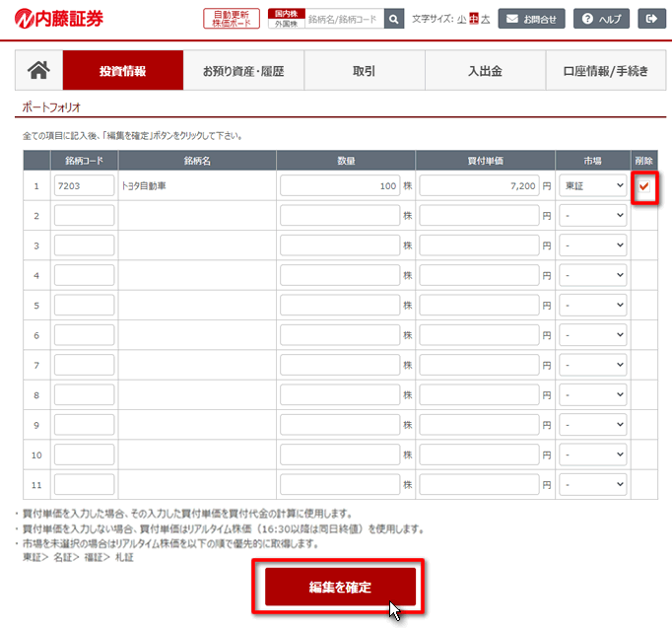Open the 東証 market dropdown in row 1
Screen dimensions: 672x629
coord(593,185)
